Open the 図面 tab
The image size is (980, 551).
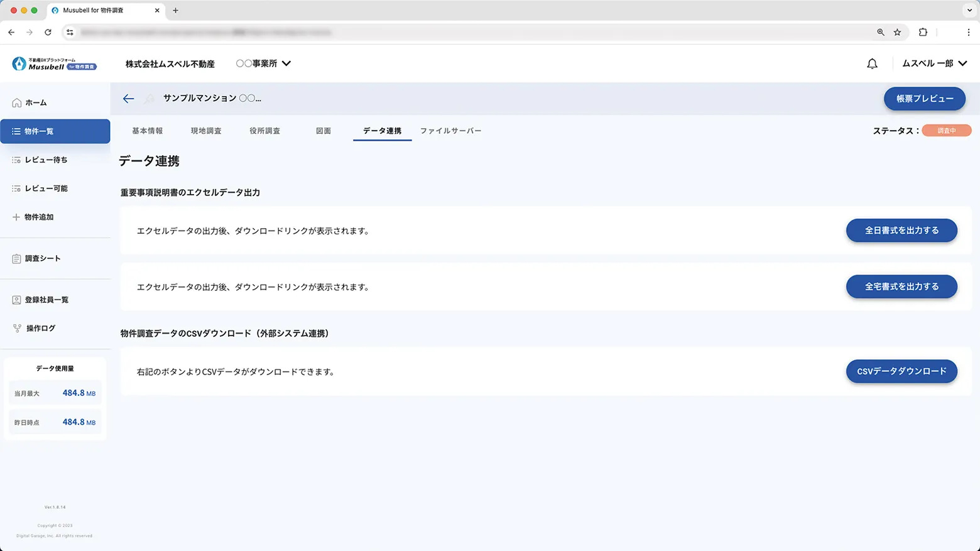(324, 131)
